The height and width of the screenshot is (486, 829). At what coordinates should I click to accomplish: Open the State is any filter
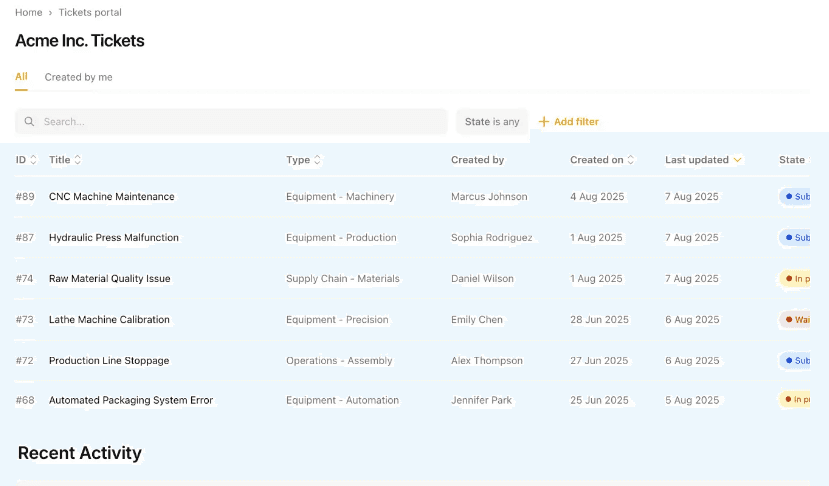[492, 122]
